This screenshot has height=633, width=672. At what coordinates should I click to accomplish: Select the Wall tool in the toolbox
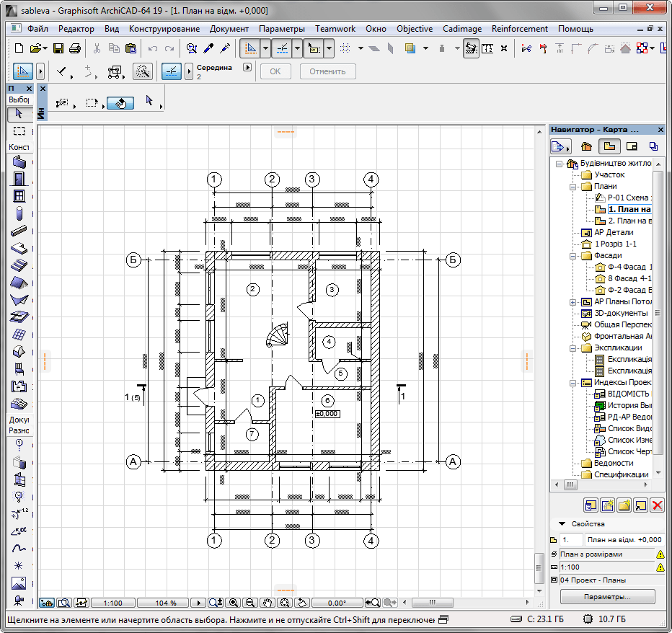coord(19,161)
